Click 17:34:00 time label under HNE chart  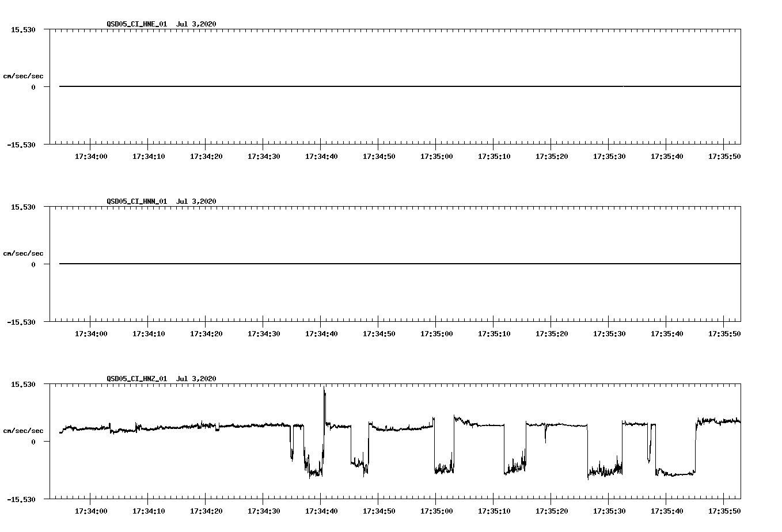pos(91,156)
